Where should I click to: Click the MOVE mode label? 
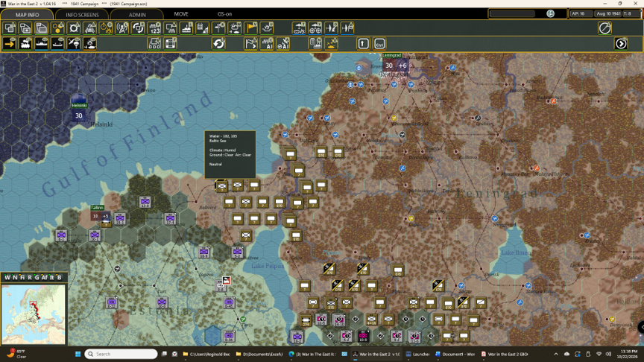coord(181,14)
